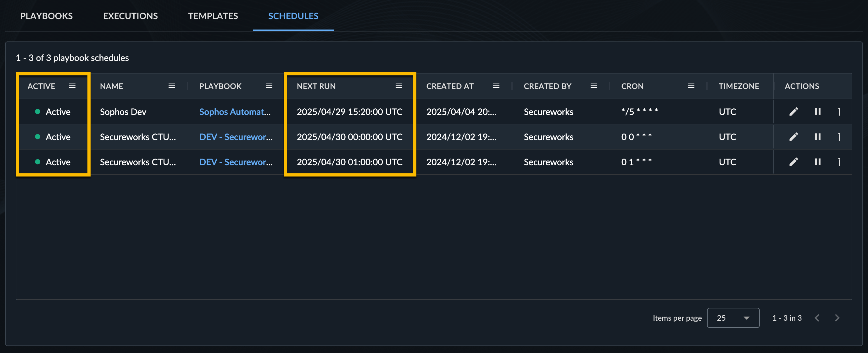Click '2025/04/30 00:00:00 UTC' next run cell
Image resolution: width=868 pixels, height=353 pixels.
349,137
